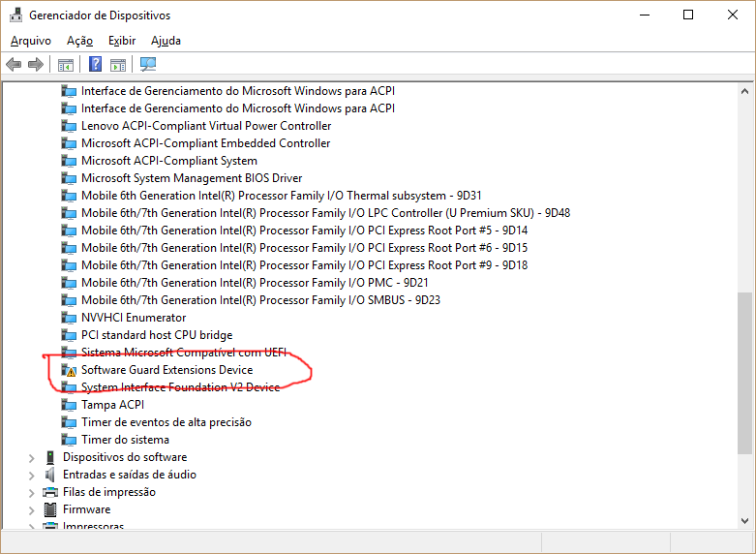Click the Forward arrow toolbar button
This screenshot has width=756, height=554.
(36, 65)
